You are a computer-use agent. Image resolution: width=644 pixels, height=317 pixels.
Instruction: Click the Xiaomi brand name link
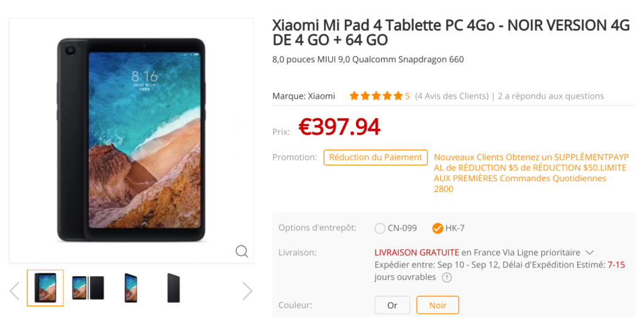click(321, 96)
